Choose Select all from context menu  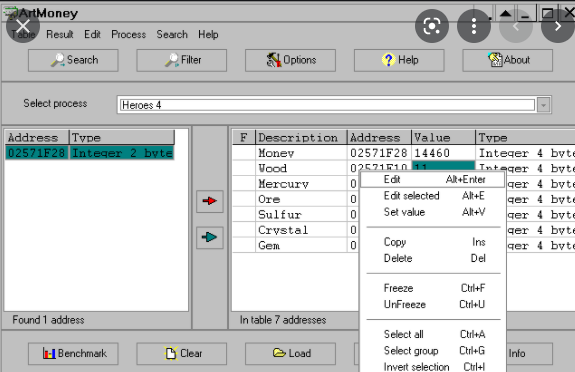(x=433, y=335)
